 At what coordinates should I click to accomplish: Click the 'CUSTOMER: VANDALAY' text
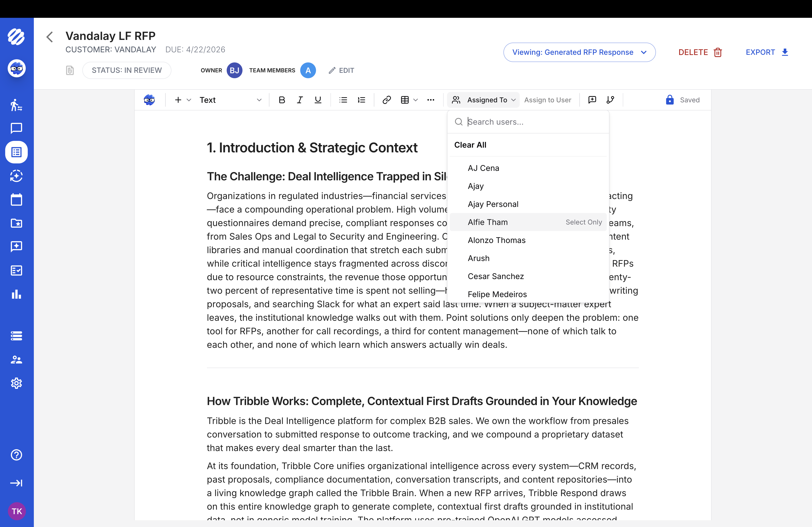tap(111, 50)
